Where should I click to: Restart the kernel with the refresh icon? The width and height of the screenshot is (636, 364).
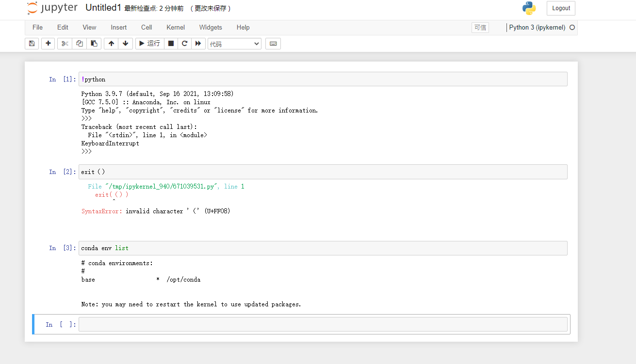[x=184, y=43]
